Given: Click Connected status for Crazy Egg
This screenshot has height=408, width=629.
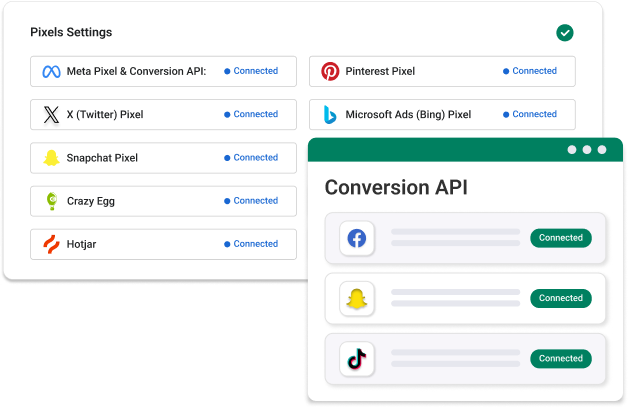Looking at the screenshot, I should point(251,201).
